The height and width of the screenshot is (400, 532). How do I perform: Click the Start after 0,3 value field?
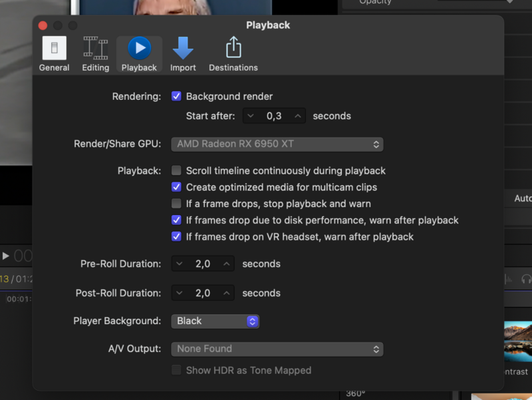coord(274,116)
